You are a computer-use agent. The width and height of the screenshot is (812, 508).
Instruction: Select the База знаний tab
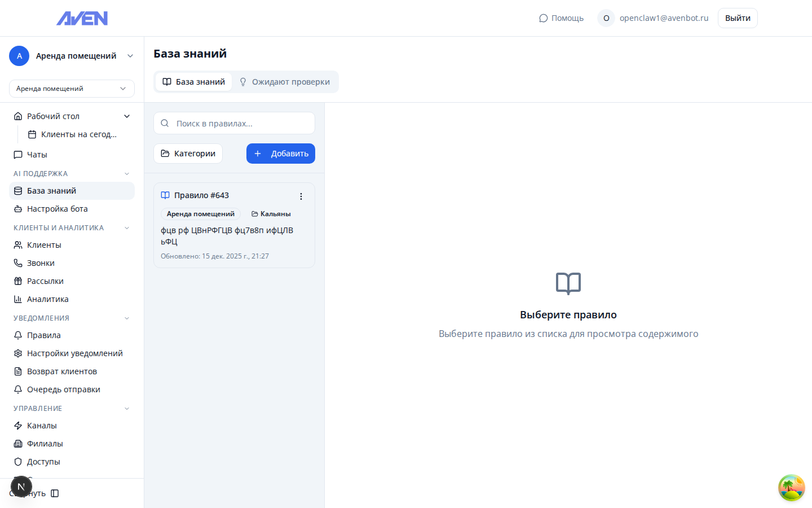pos(193,82)
